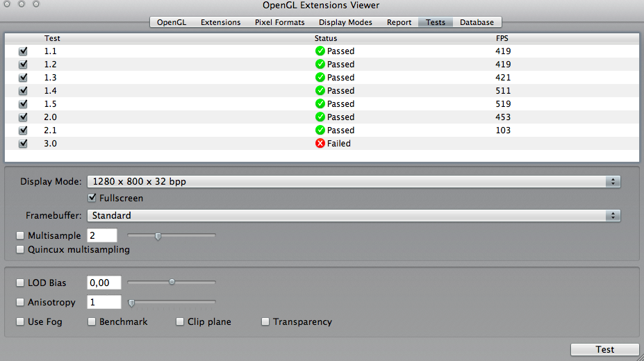Click the red Failed icon for test 3.0

click(x=320, y=143)
